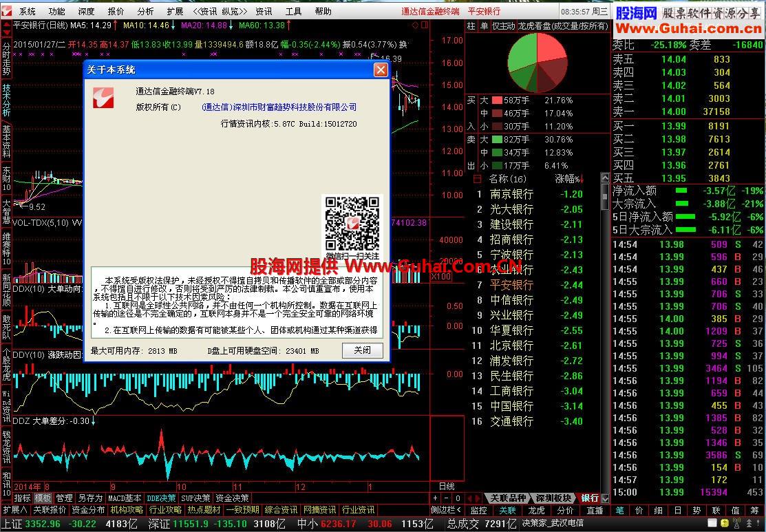The height and width of the screenshot is (532, 766).
Task: Click the 监控 tab at the bottom
Action: tap(478, 511)
